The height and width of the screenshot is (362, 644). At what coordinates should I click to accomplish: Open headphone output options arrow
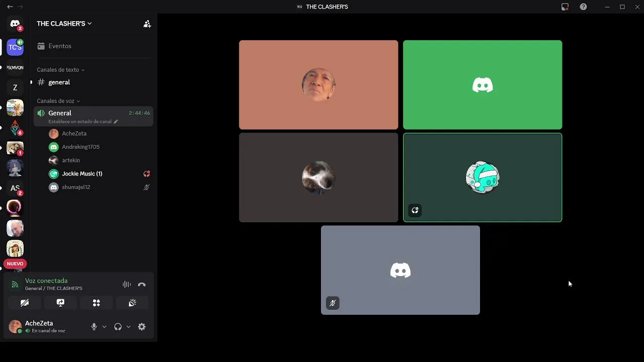(x=128, y=327)
